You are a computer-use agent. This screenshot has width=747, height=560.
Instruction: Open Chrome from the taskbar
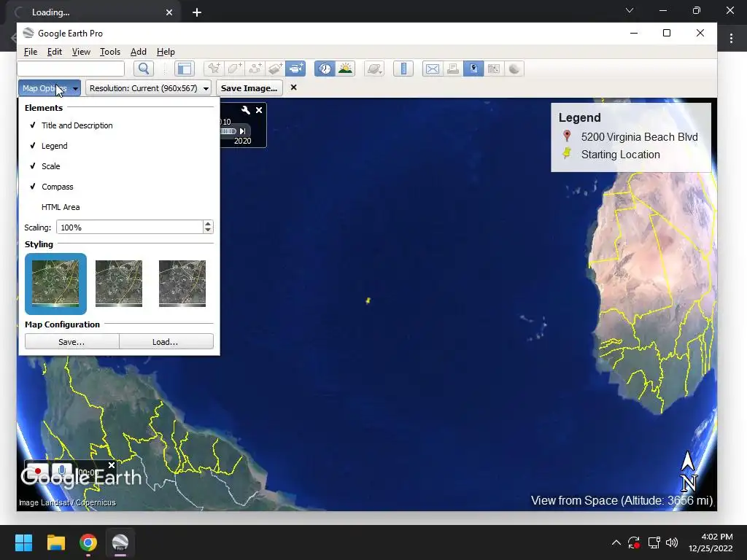click(x=88, y=542)
